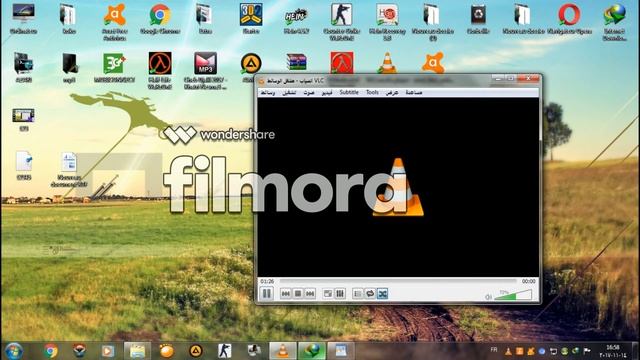Screen dimensions: 640x360
Task: Mute VLC using the speaker icon
Action: click(488, 297)
